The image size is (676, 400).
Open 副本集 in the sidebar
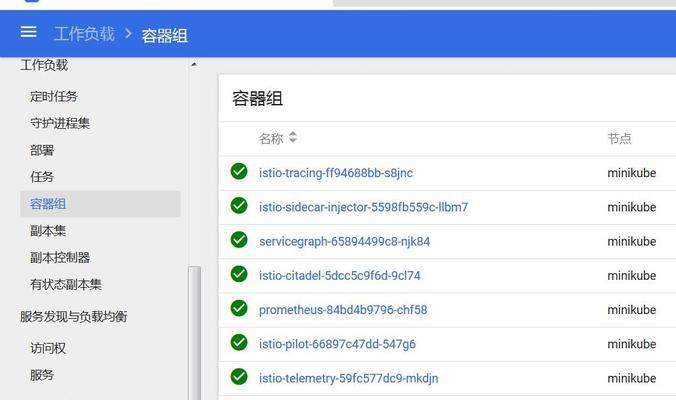[x=48, y=231]
